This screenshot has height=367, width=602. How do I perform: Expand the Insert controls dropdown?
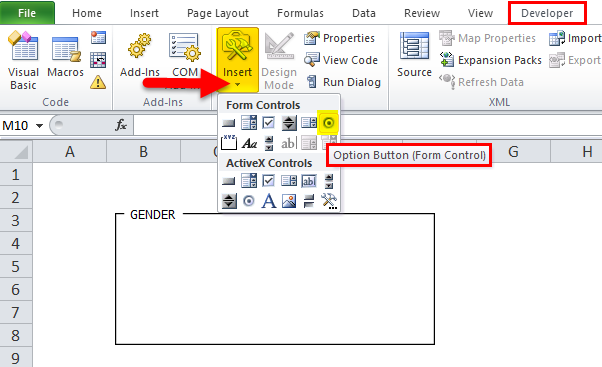237,60
